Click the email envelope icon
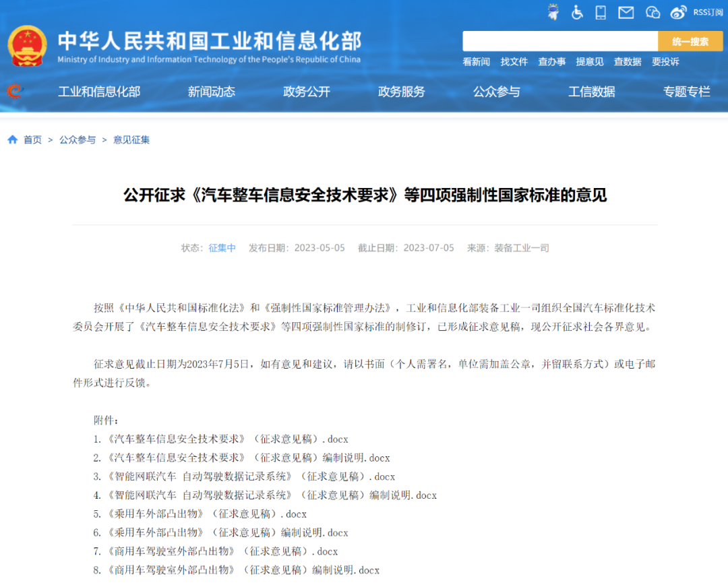728x587 pixels. pos(626,13)
